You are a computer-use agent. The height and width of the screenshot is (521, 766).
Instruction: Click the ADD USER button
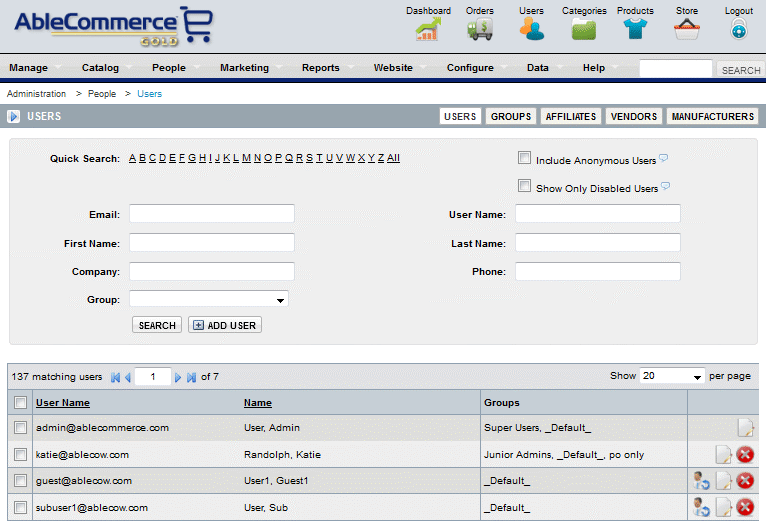225,325
